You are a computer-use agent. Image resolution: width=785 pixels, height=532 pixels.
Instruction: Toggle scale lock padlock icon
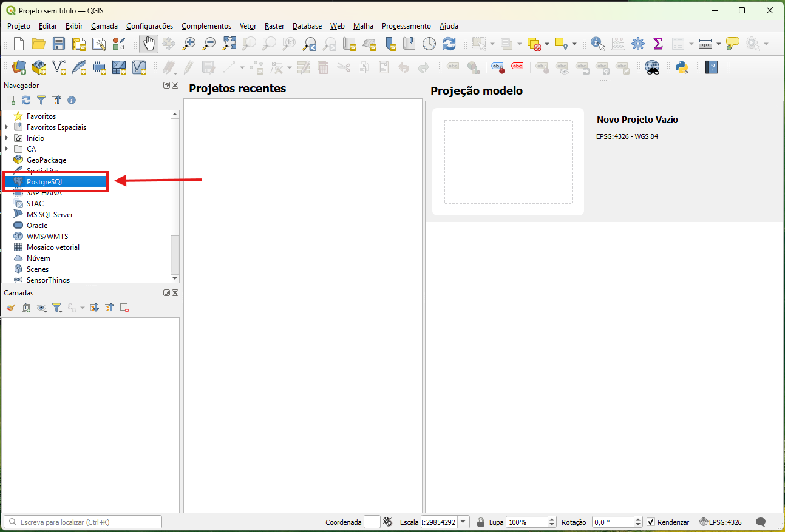(481, 522)
